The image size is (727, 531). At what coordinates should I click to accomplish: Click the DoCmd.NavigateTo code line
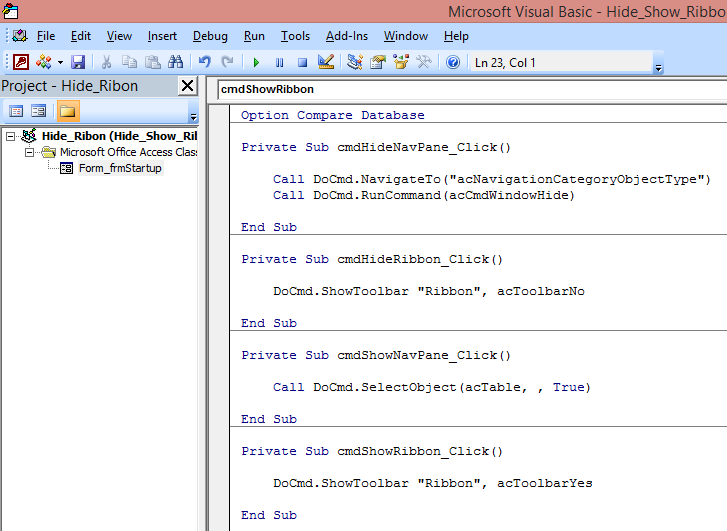pos(491,179)
